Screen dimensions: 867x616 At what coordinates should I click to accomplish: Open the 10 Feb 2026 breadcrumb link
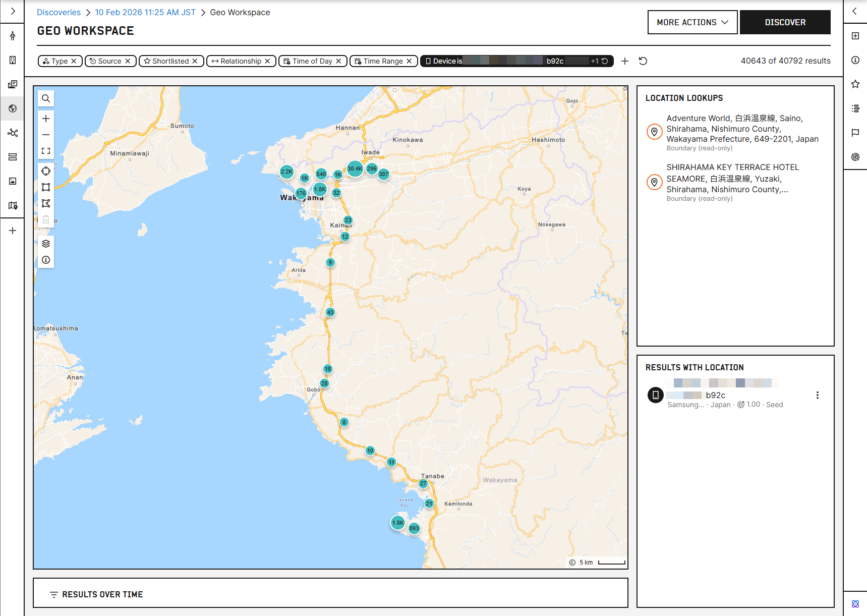click(145, 12)
